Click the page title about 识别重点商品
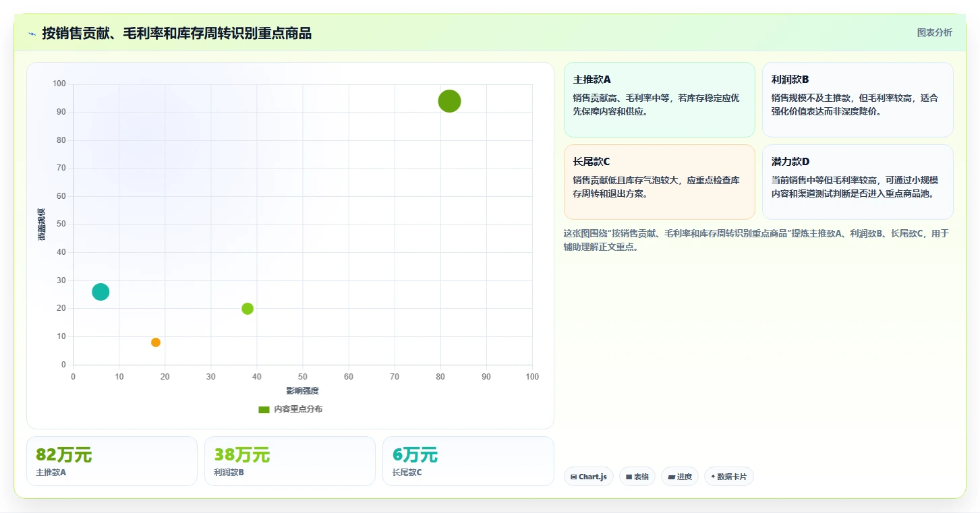 (177, 33)
